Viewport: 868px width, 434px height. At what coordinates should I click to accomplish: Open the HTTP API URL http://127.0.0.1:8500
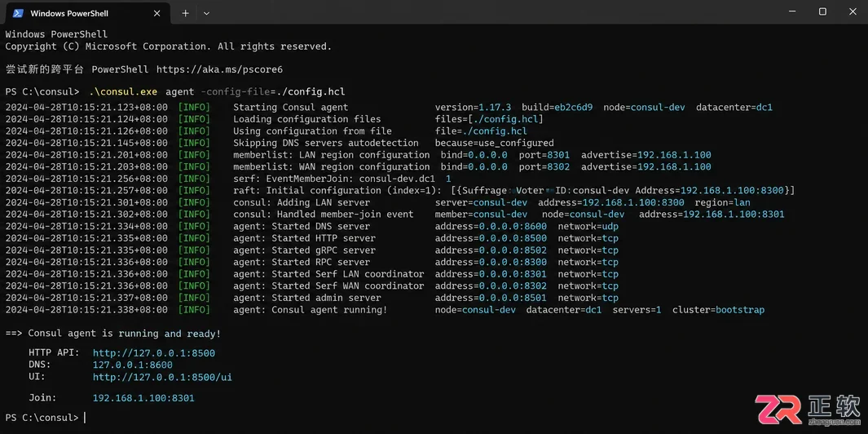pyautogui.click(x=154, y=353)
